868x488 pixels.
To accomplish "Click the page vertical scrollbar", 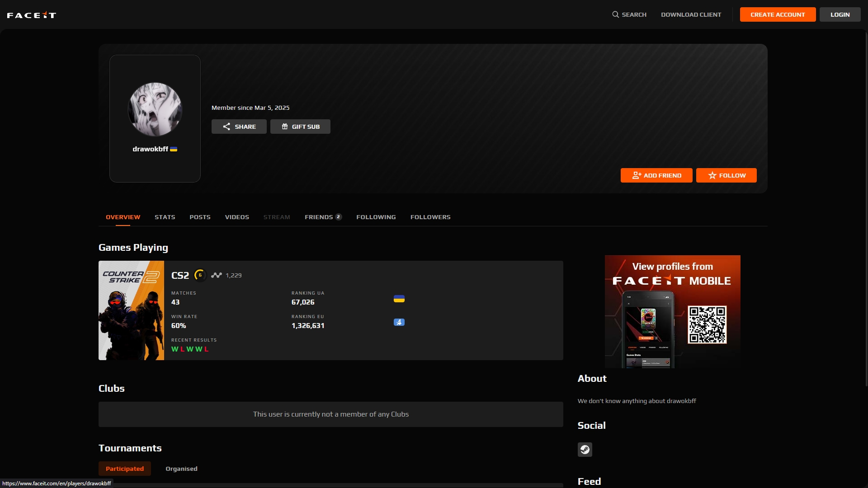I will point(866,208).
